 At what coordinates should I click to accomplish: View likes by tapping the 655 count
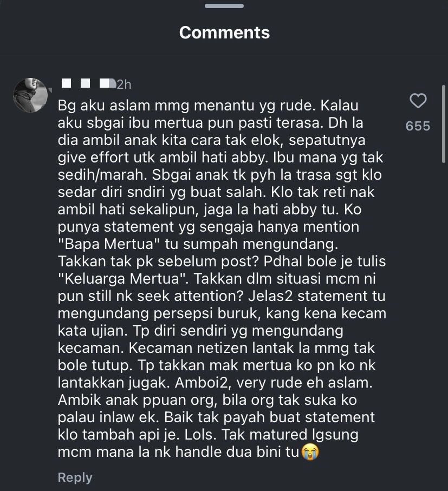418,126
